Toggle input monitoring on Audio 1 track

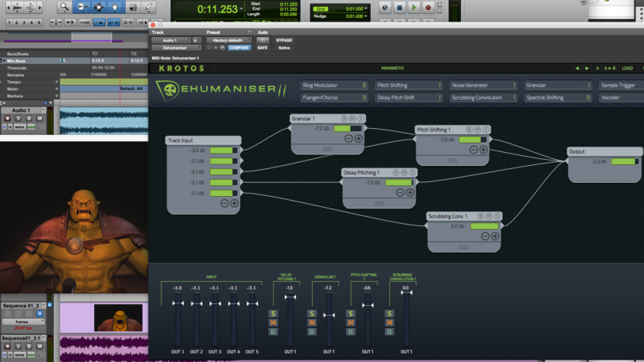click(x=18, y=118)
